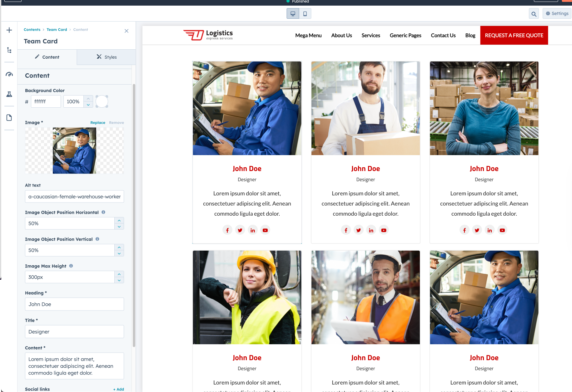This screenshot has width=572, height=392.
Task: Click Replace link for the image
Action: tap(98, 123)
